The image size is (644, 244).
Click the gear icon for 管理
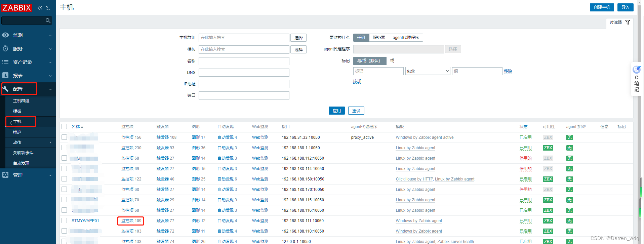tap(5, 175)
